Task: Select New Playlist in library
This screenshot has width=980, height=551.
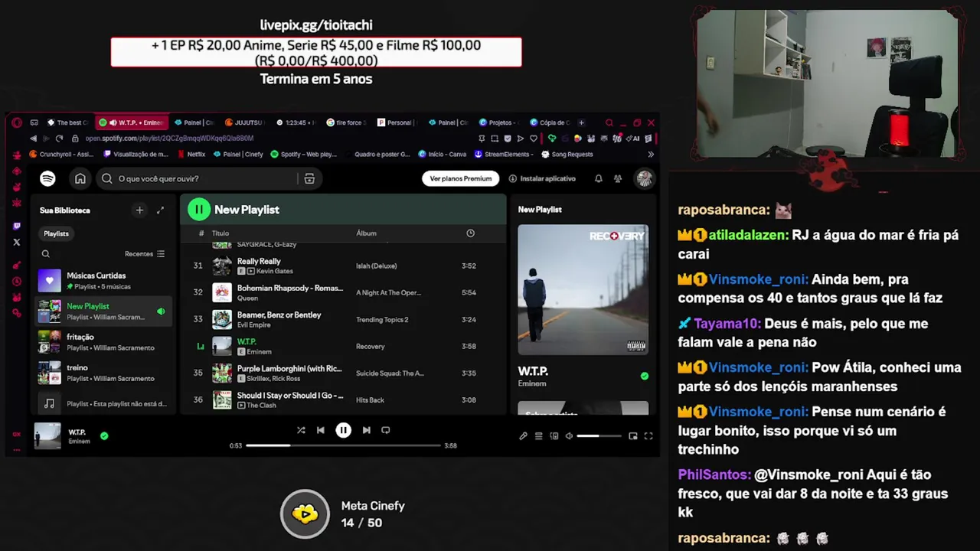Action: (103, 311)
